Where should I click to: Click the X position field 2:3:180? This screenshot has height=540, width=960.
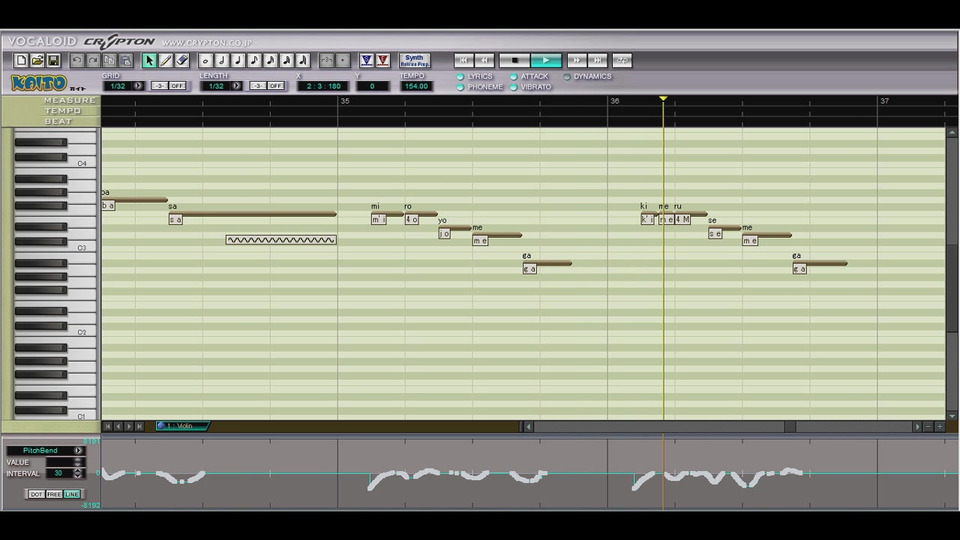point(324,86)
